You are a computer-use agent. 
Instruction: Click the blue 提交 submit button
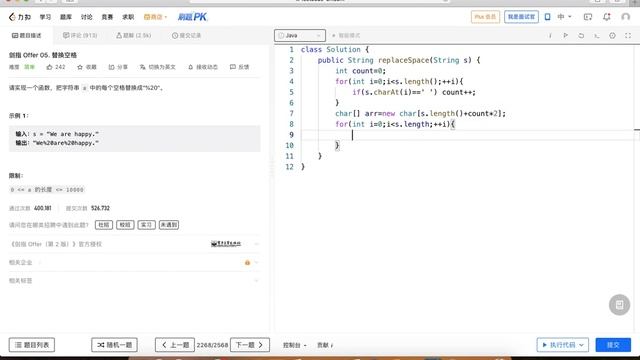[613, 345]
